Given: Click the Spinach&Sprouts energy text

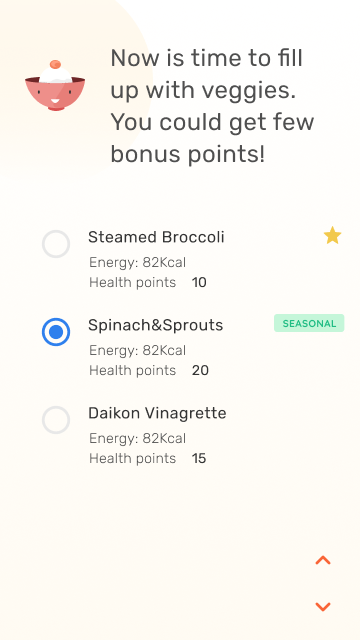Looking at the screenshot, I should [138, 351].
